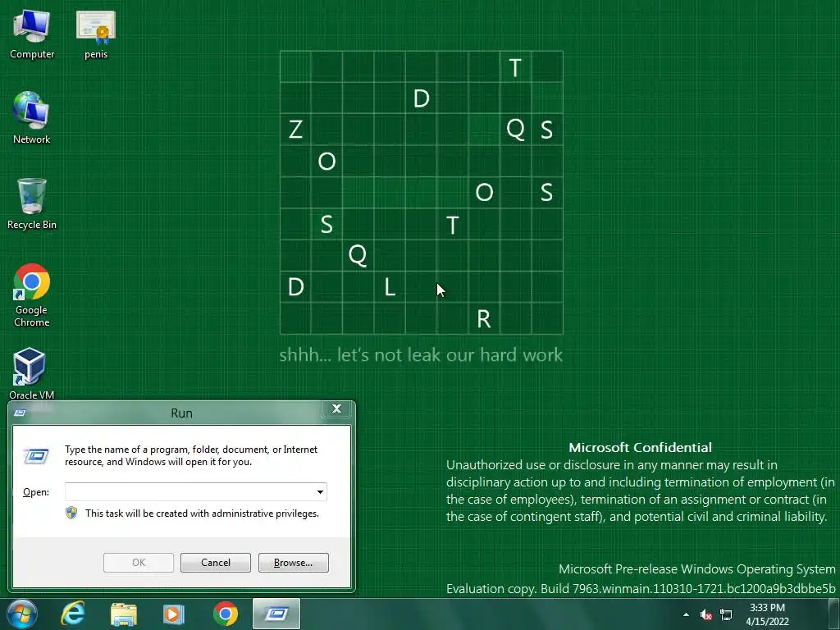The width and height of the screenshot is (840, 630).
Task: Click the Show desktop strip at taskbar end
Action: (834, 614)
